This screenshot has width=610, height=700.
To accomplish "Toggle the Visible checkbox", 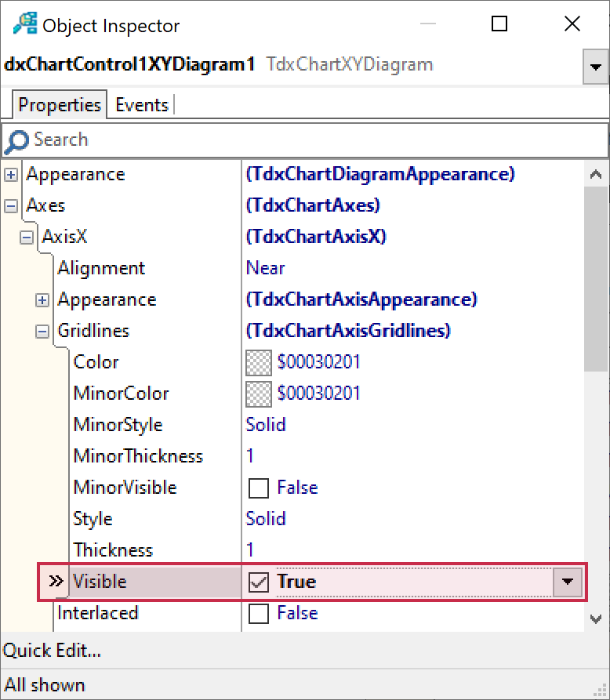I will click(x=258, y=582).
